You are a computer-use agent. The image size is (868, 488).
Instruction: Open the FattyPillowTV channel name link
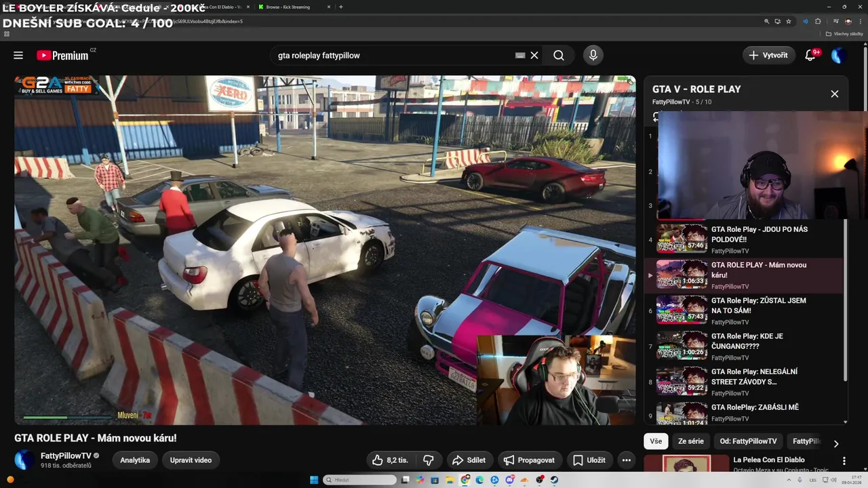click(66, 455)
